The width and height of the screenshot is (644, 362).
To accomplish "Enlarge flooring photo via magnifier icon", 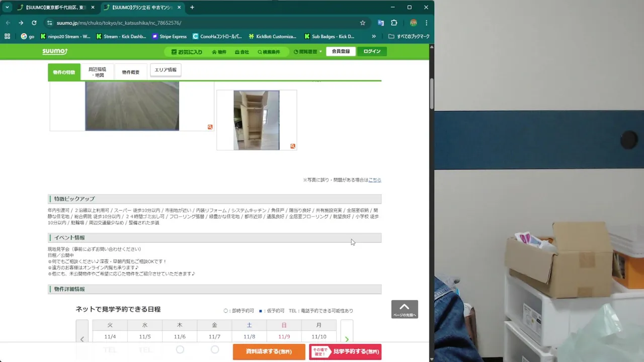I will pos(210,127).
